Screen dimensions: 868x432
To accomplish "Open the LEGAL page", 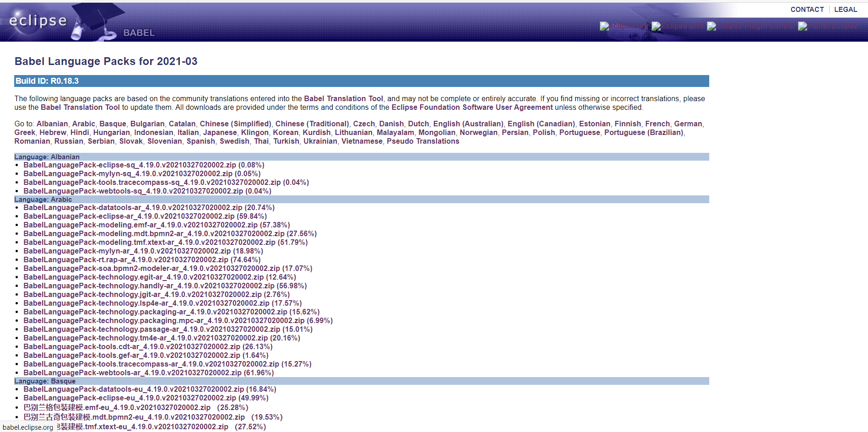I will pos(846,10).
